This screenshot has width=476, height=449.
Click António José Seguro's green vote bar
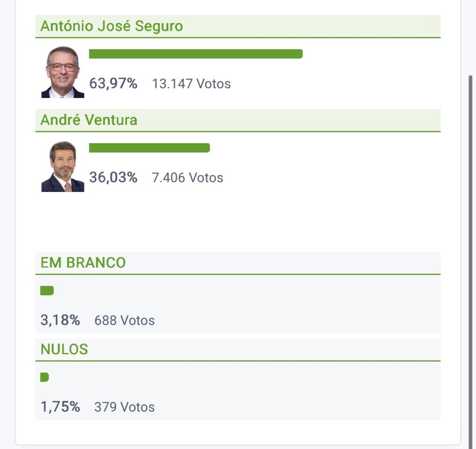196,54
